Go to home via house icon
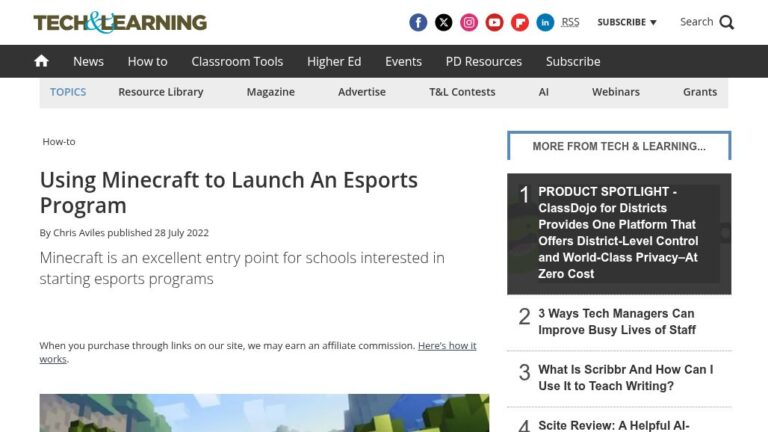Screen dimensions: 768x432 pos(42,61)
